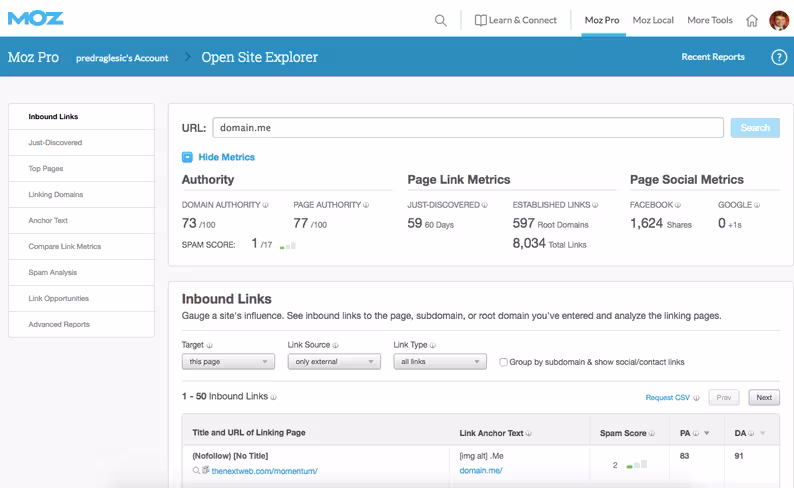Show info icon for Link Anchor Text column
Image resolution: width=794 pixels, height=488 pixels.
pyautogui.click(x=529, y=433)
